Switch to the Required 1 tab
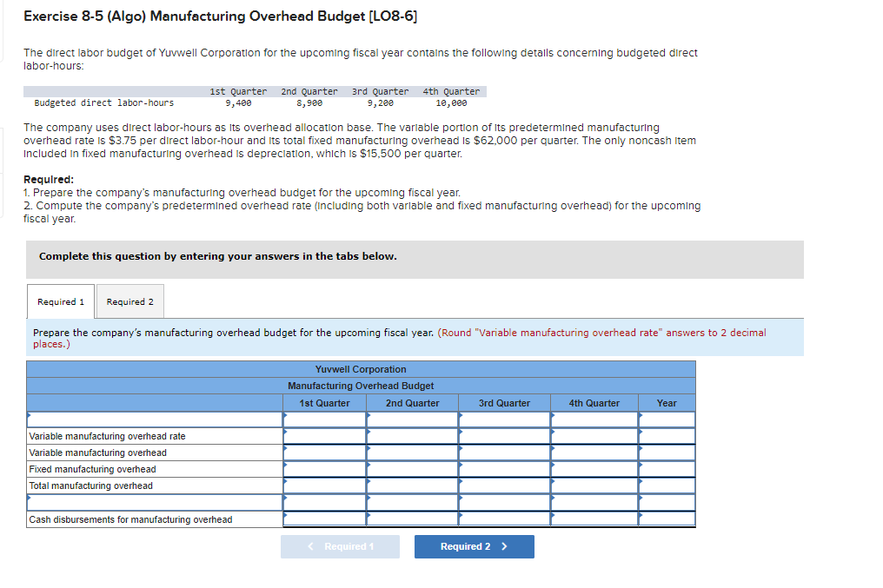 coord(61,301)
